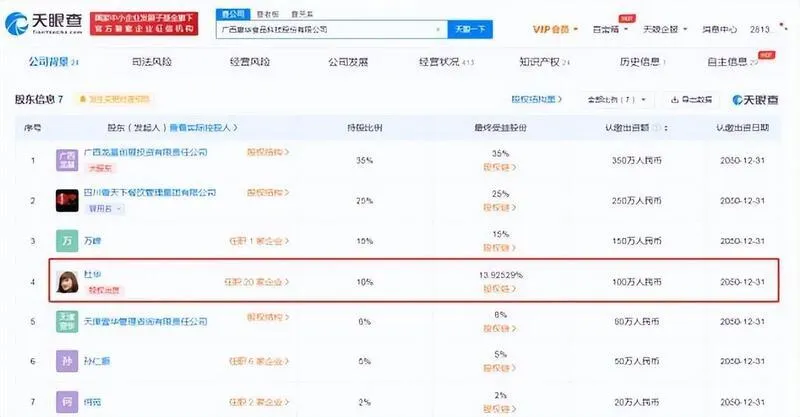Click the purple 何 avatar icon in row 7
Viewport: 800px width, 417px height.
click(x=67, y=402)
